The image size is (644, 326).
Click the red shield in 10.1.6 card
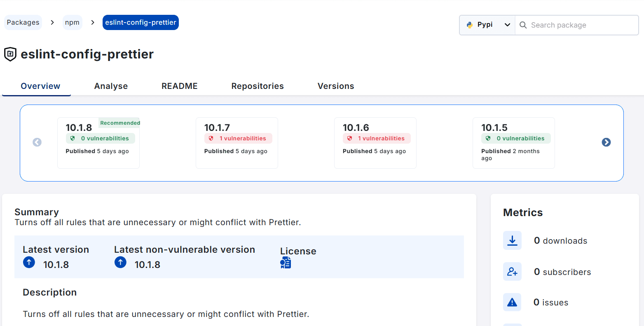pyautogui.click(x=350, y=138)
